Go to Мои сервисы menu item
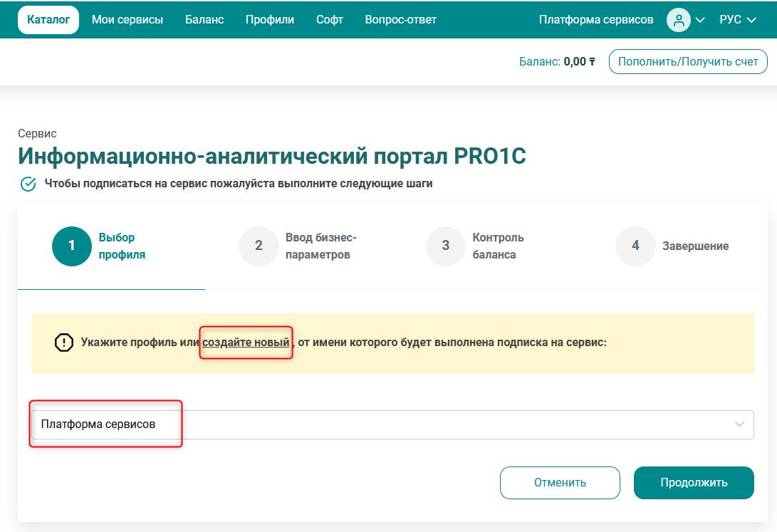 coord(127,20)
